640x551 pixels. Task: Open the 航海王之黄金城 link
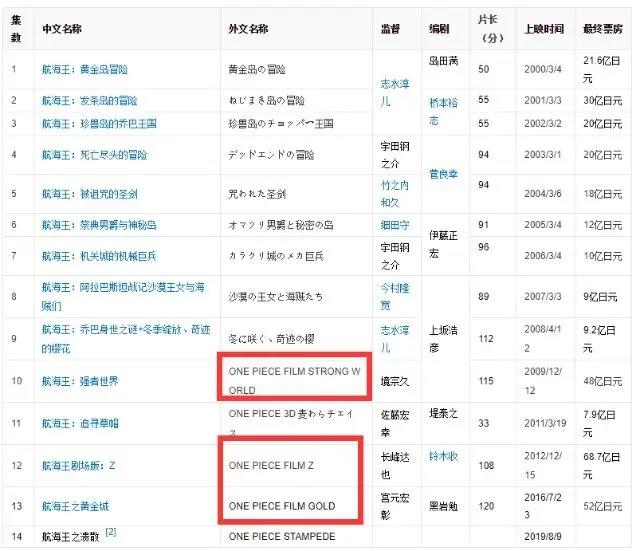75,507
